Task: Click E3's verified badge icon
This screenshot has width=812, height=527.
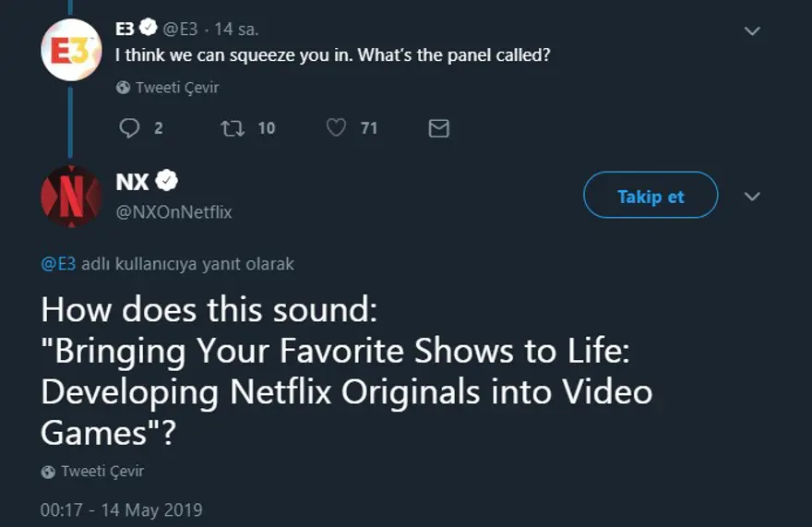Action: point(149,29)
